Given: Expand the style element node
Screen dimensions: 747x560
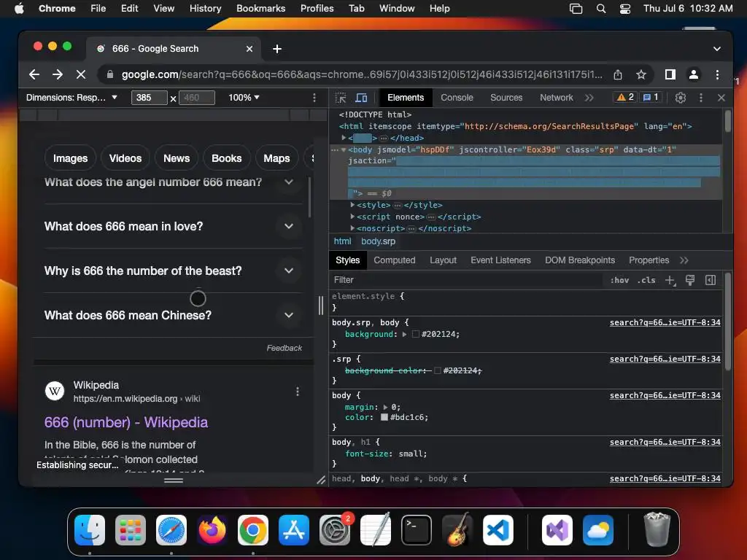Looking at the screenshot, I should tap(352, 205).
